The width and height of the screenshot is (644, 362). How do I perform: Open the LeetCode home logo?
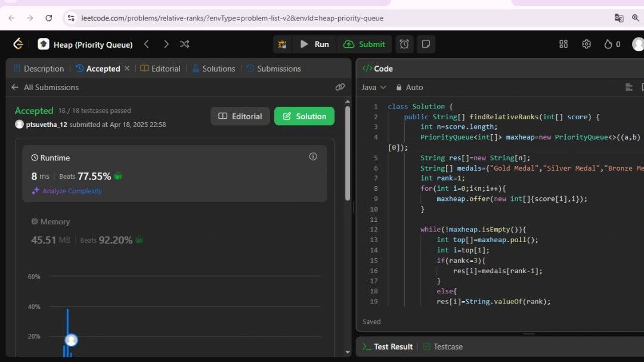tap(18, 44)
